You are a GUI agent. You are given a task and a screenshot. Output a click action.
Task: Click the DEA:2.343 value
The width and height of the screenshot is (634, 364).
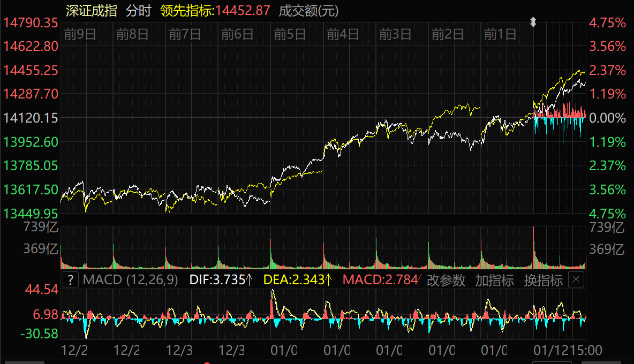[298, 280]
